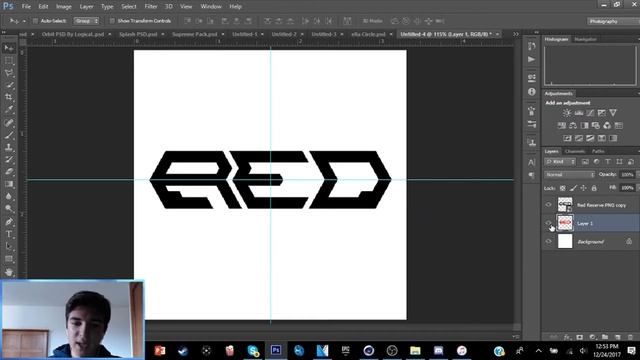This screenshot has width=640, height=360.
Task: Delete the selected layer with trash icon
Action: (x=630, y=337)
